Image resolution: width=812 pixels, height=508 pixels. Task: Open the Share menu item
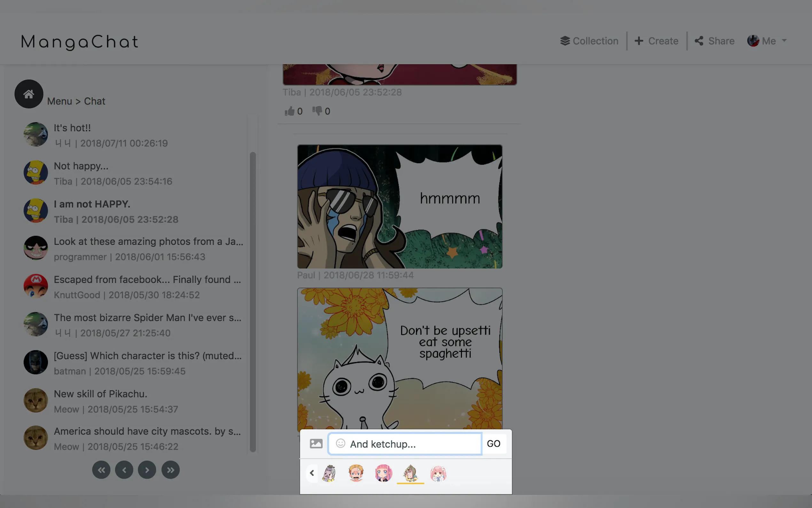[x=714, y=41]
